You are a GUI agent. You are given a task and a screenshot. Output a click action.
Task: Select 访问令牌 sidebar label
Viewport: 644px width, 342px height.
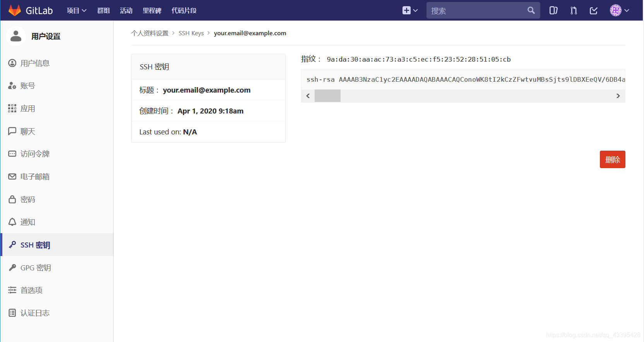point(35,154)
